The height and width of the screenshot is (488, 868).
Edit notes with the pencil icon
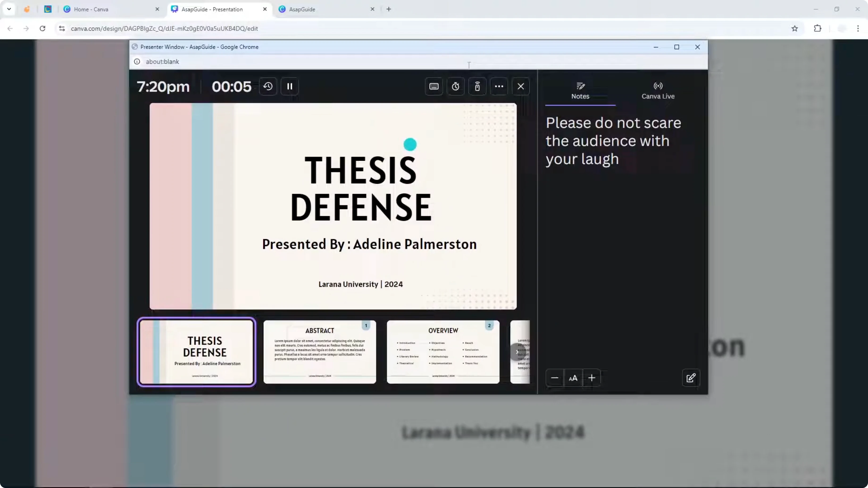coord(691,378)
